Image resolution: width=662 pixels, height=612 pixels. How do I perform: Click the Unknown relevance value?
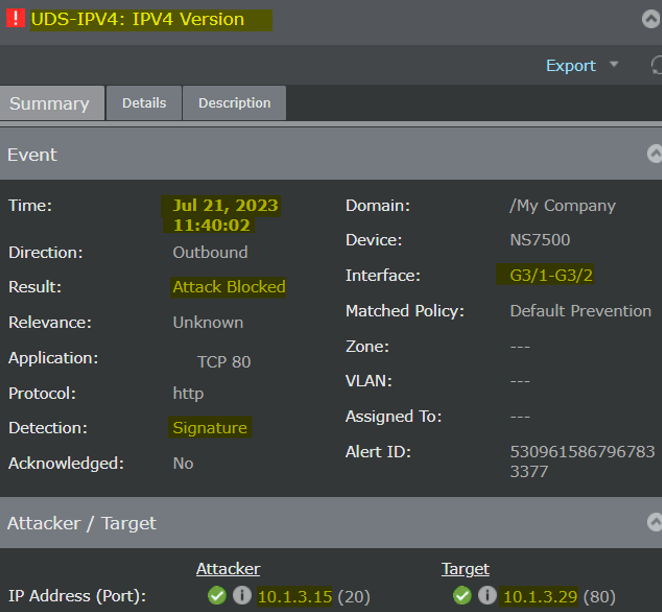[x=208, y=322]
